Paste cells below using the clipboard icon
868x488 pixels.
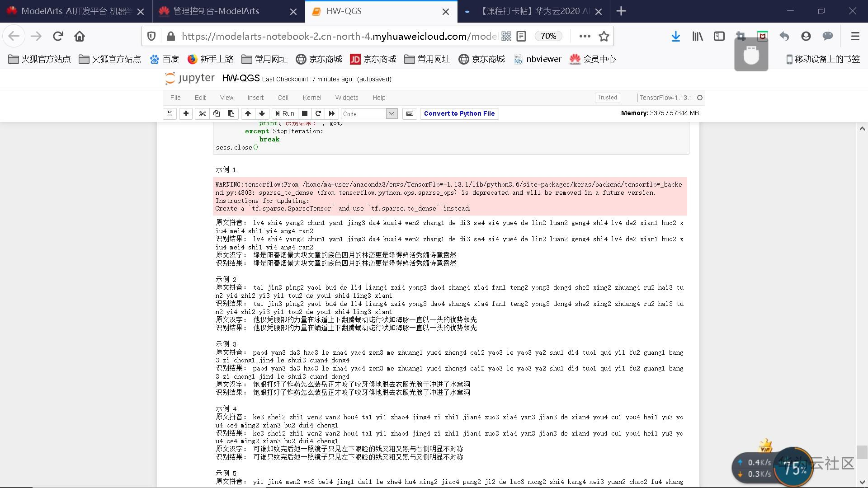(x=231, y=113)
